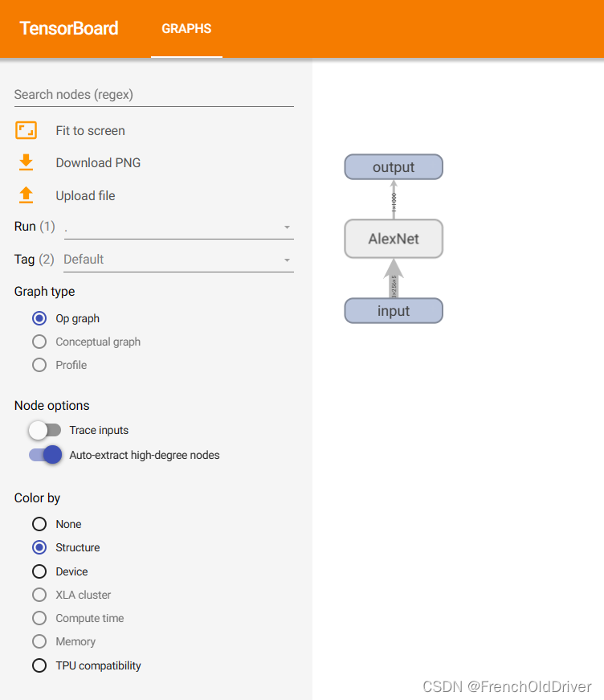The width and height of the screenshot is (604, 700).
Task: Click the Fit to screen label
Action: pyautogui.click(x=90, y=131)
